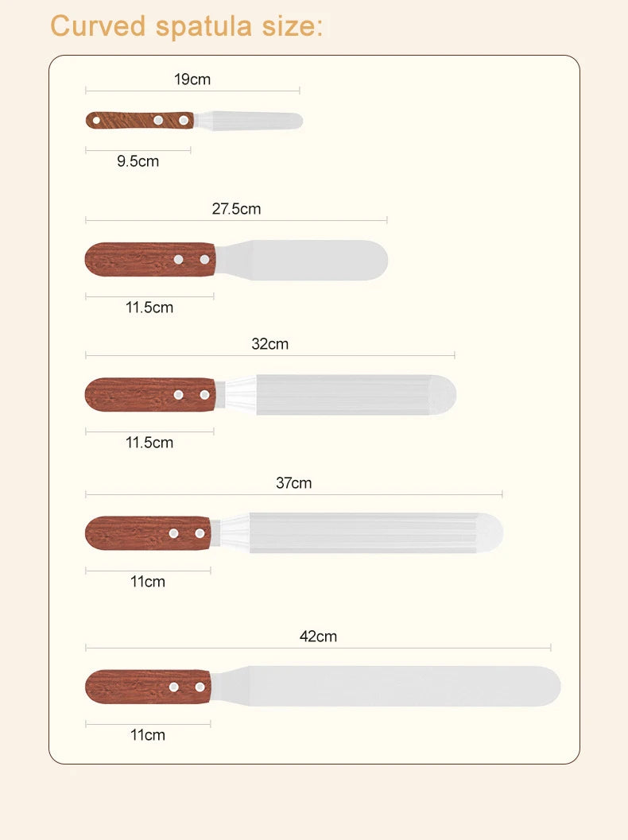Click the 19cm total length label
The height and width of the screenshot is (840, 628).
(192, 79)
